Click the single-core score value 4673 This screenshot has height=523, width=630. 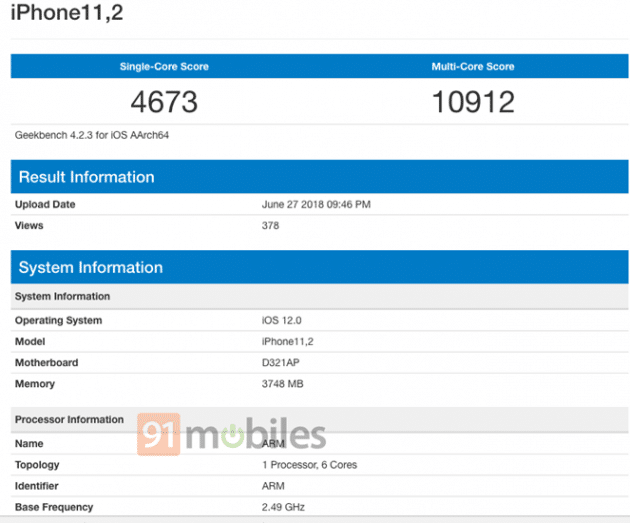[164, 102]
